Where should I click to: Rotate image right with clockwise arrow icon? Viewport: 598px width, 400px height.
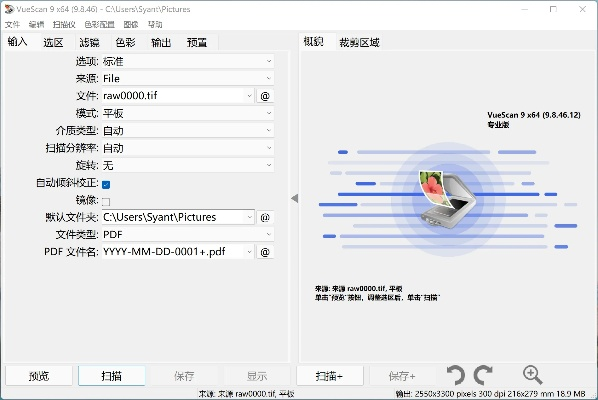(x=483, y=375)
